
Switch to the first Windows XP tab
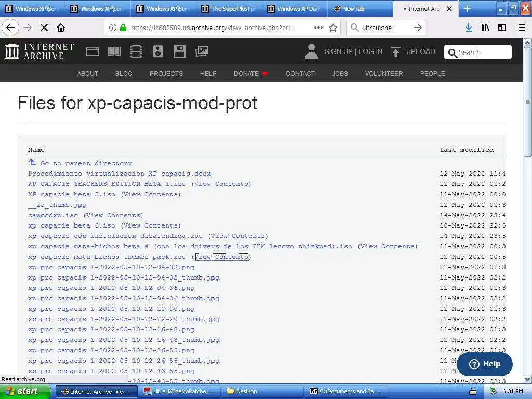click(x=32, y=9)
